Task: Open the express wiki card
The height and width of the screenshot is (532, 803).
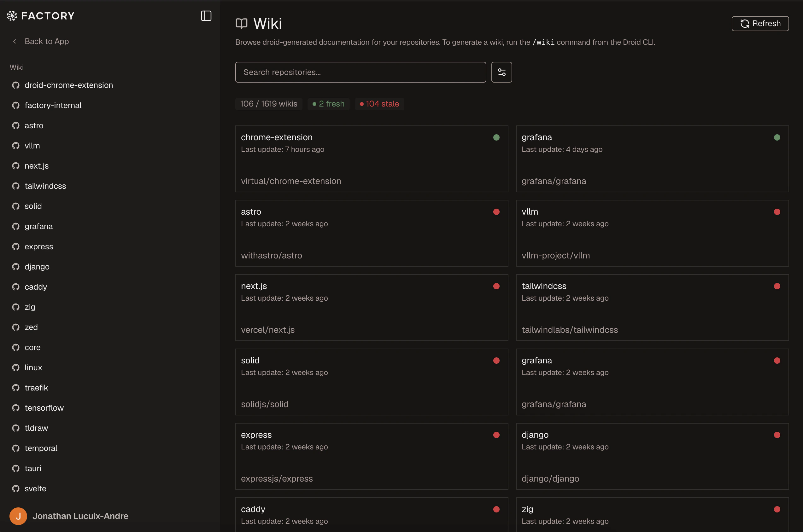Action: tap(372, 456)
